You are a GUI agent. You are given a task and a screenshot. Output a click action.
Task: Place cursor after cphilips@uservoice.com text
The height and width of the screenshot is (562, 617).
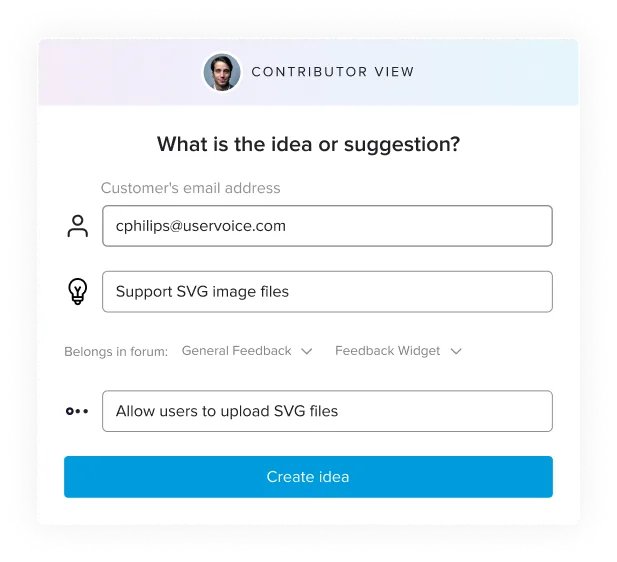tap(287, 226)
